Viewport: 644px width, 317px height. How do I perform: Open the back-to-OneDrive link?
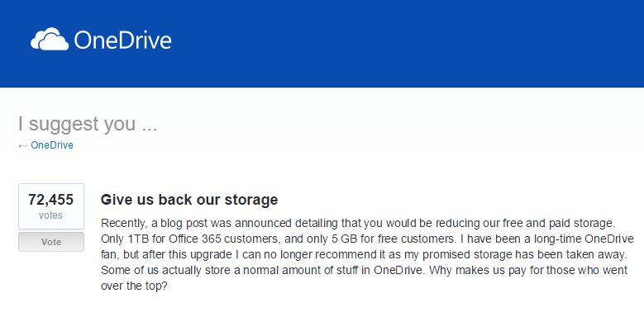[52, 145]
